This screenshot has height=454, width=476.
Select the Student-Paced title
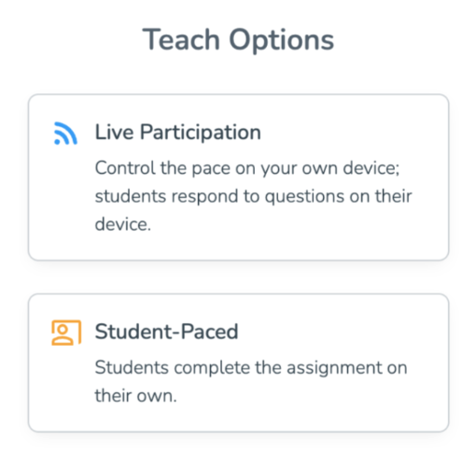(x=166, y=332)
